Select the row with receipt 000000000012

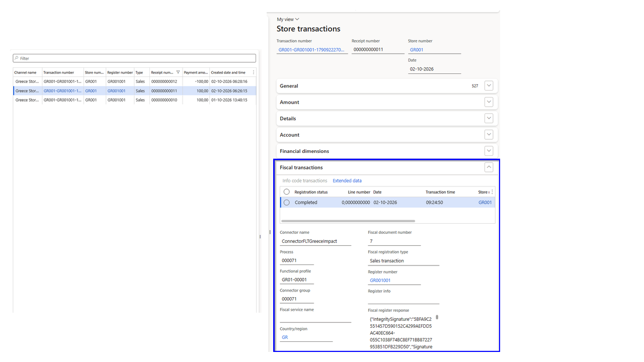tap(134, 81)
